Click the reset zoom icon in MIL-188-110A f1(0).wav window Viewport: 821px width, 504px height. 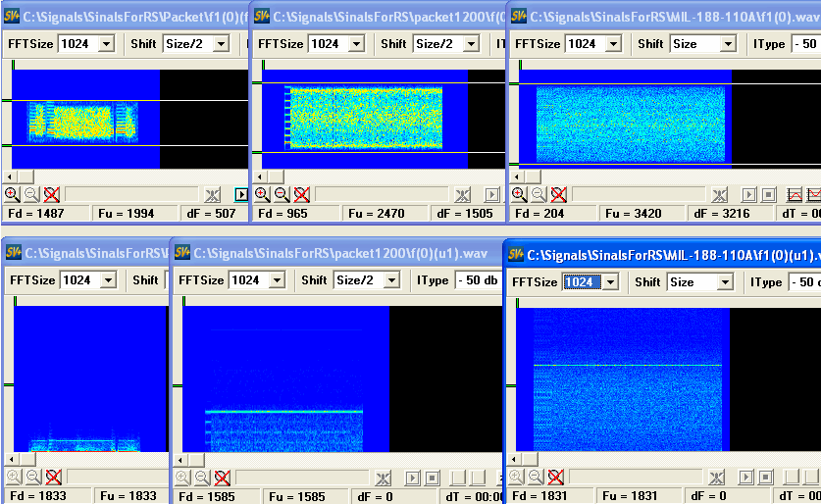(x=558, y=194)
